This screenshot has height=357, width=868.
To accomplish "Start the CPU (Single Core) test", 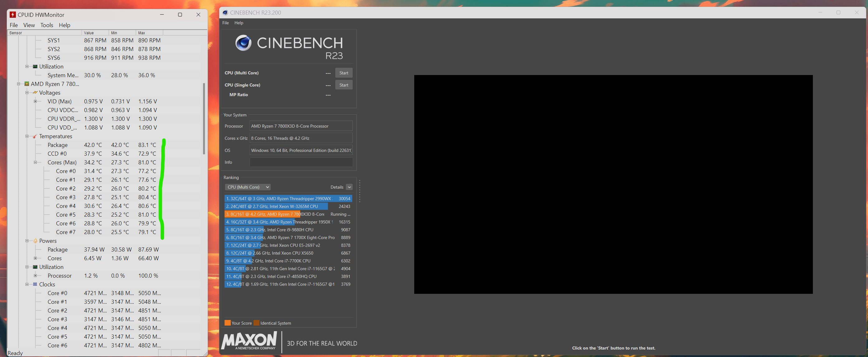I will click(x=344, y=85).
